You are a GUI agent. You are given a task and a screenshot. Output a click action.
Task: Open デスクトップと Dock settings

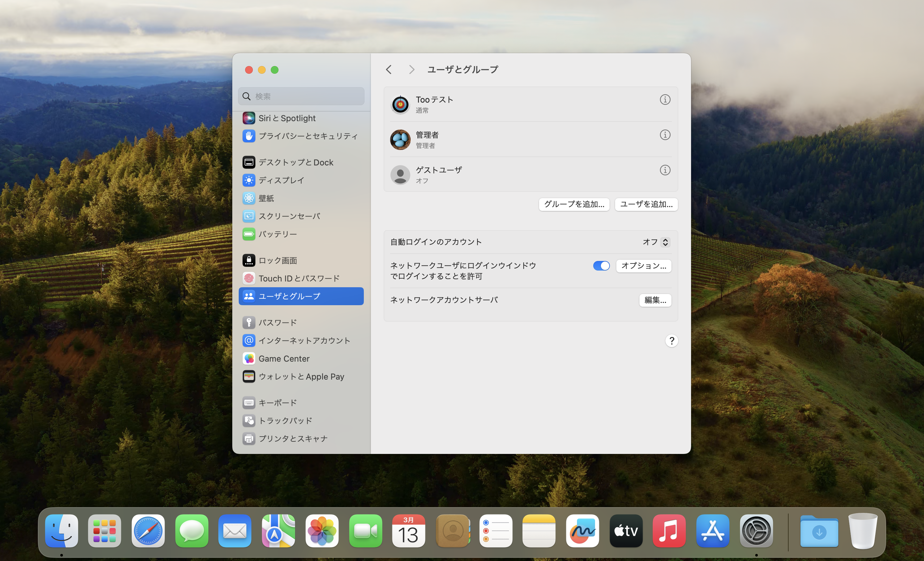301,162
